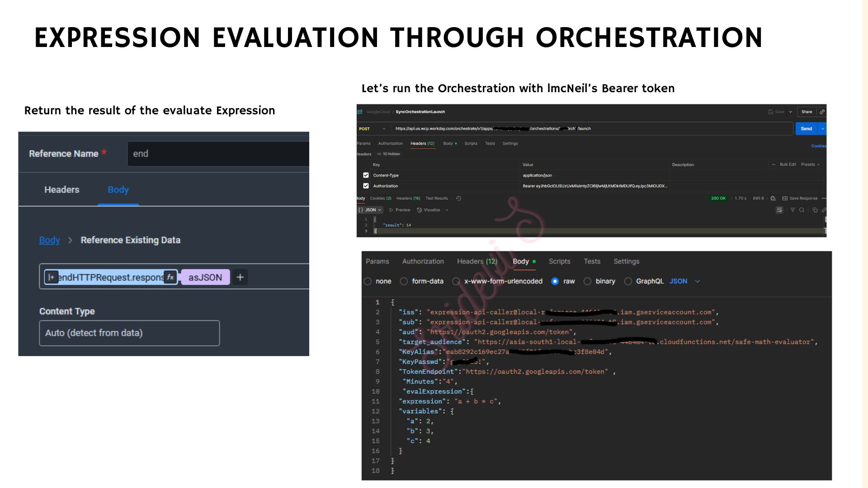The image size is (868, 488).
Task: Click the plus button after asJSON
Action: pos(240,277)
